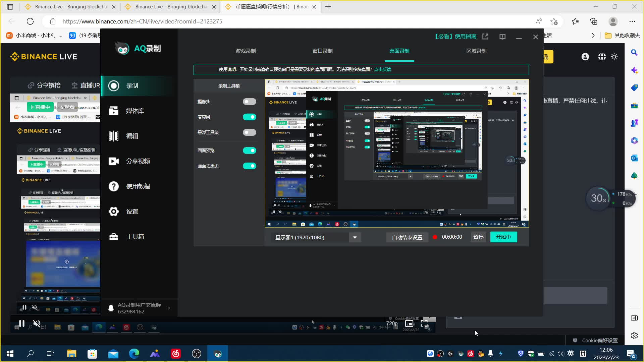
Task: Open the 编辑 editing section icon
Action: point(114,136)
